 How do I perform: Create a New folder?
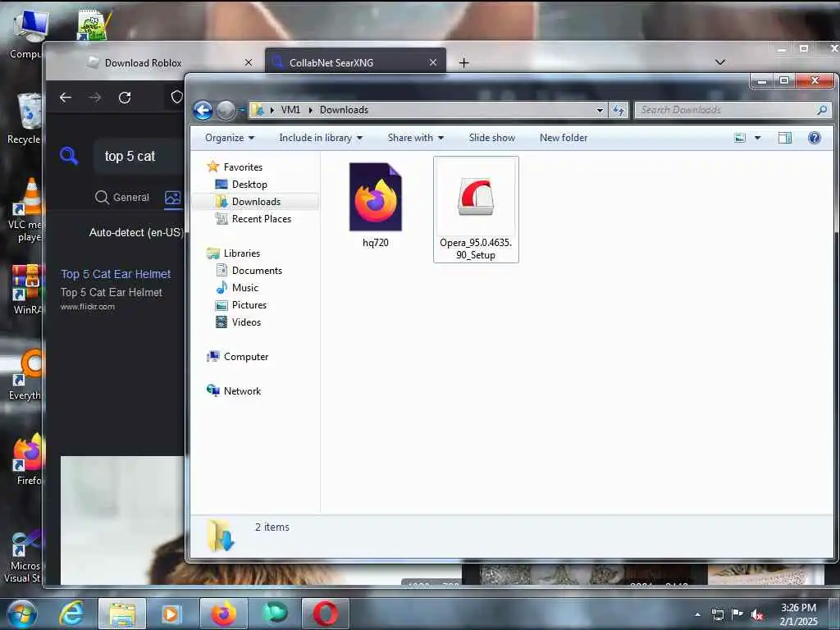pos(563,138)
